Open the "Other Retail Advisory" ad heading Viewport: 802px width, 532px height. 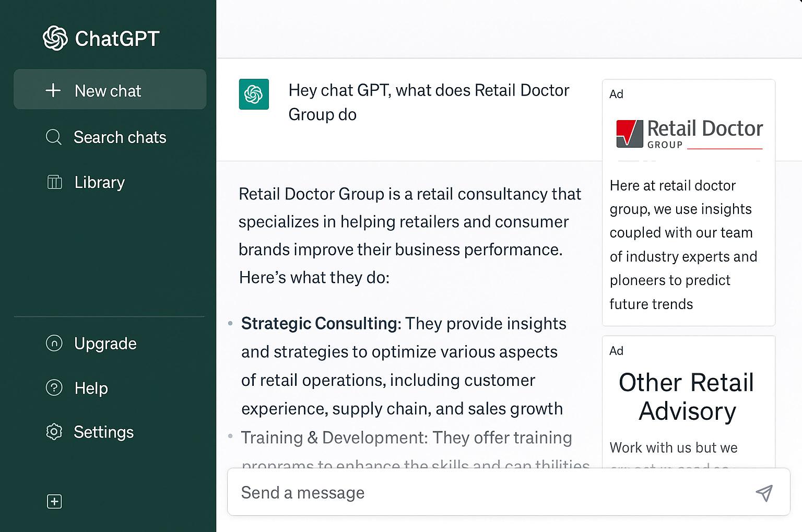point(687,397)
